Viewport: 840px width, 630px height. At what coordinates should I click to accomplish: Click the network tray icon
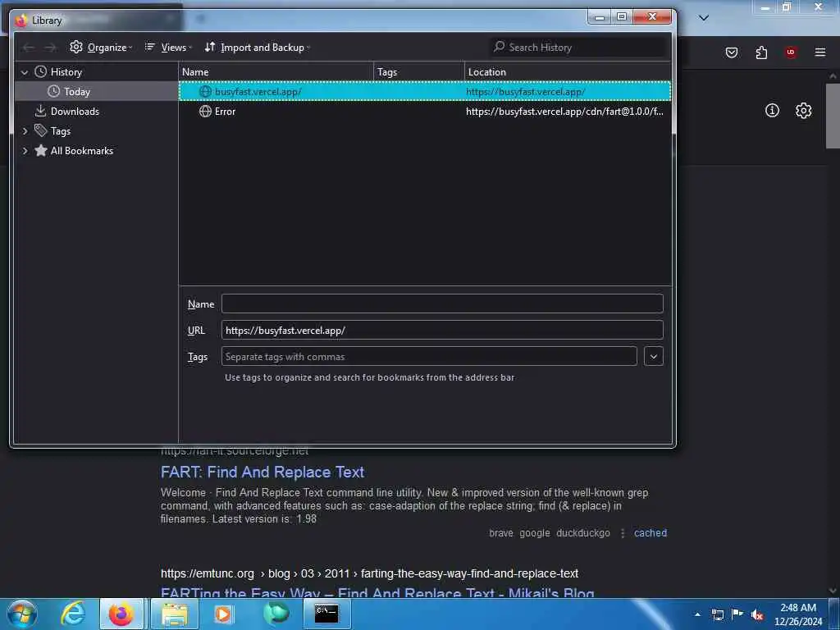click(717, 614)
